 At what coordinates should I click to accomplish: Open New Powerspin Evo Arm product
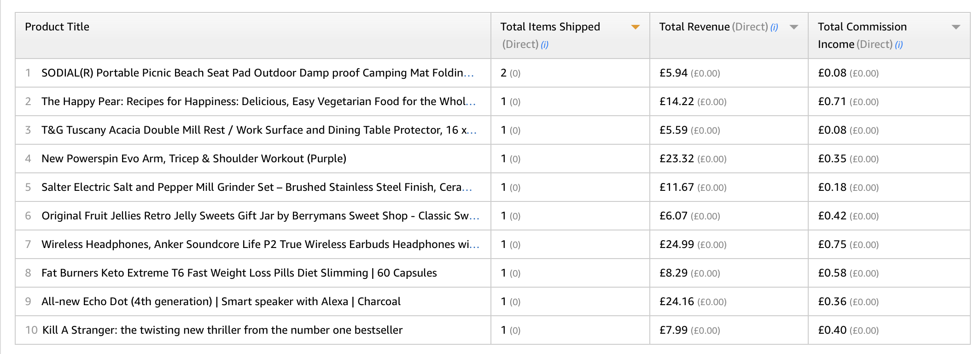click(194, 159)
